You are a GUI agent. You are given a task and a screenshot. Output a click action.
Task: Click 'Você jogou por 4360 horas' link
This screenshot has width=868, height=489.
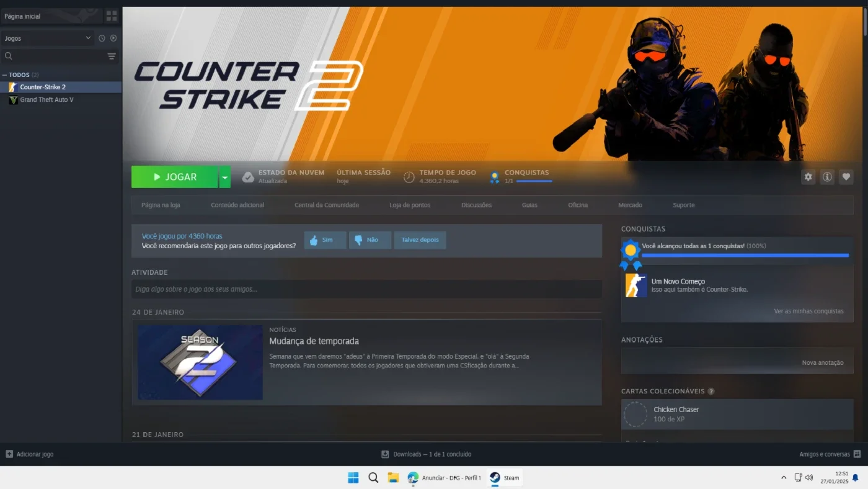182,236
